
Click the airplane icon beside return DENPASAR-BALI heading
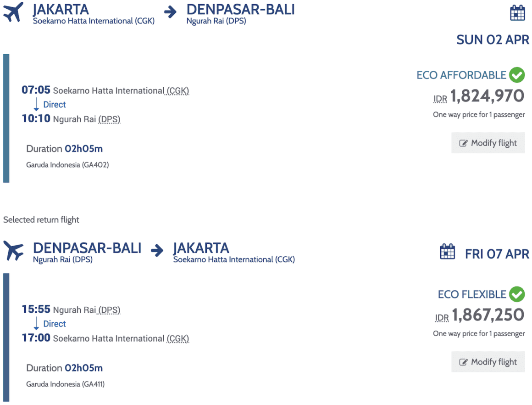point(13,251)
